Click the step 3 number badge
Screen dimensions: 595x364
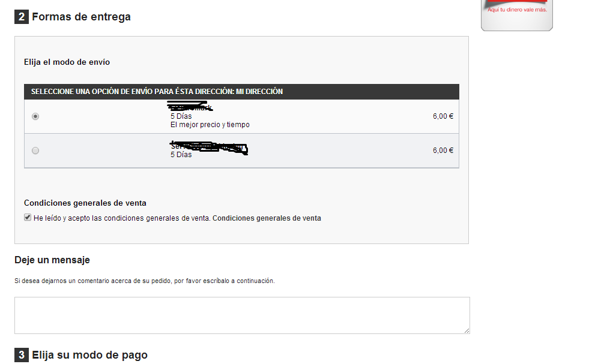(22, 355)
